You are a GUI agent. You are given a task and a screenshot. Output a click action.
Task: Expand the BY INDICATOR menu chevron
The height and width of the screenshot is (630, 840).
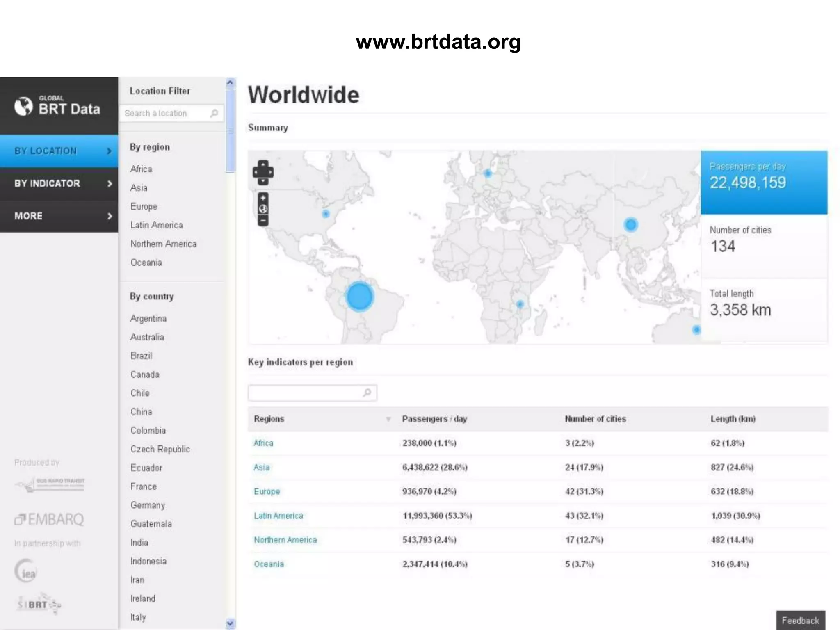(x=109, y=183)
